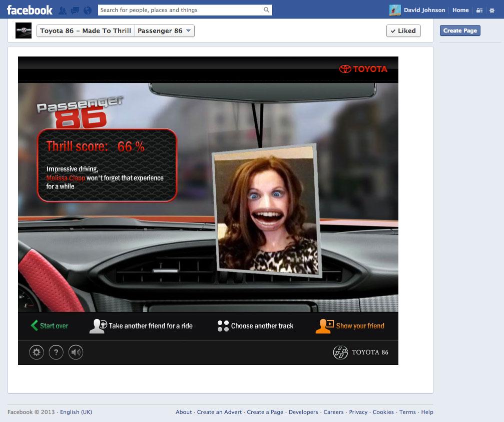Click David Johnson's profile picture thumbnail

[395, 10]
